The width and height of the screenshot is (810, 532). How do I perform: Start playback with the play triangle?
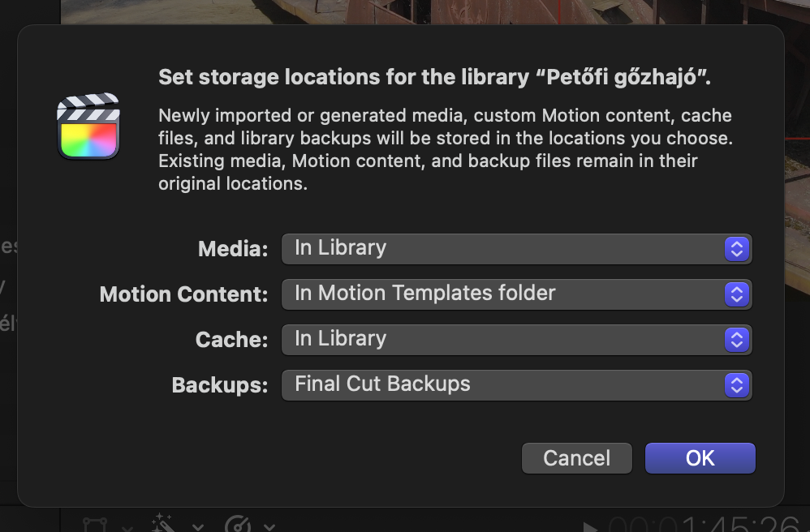(x=590, y=527)
